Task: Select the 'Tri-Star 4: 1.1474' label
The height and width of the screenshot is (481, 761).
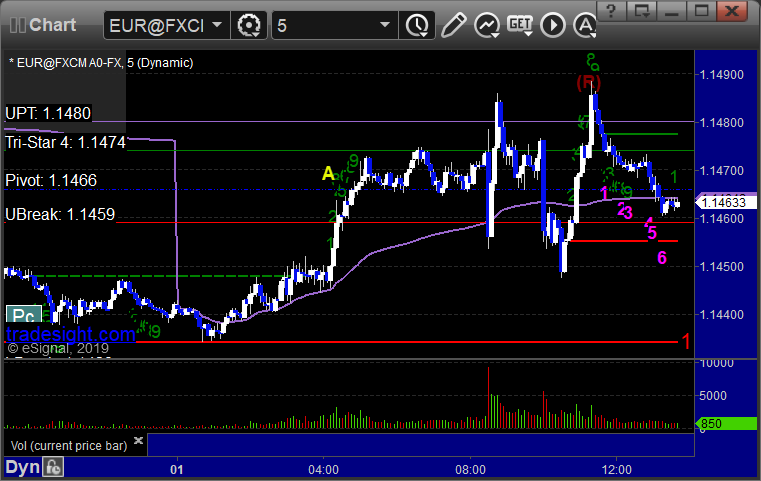Action: click(x=66, y=142)
